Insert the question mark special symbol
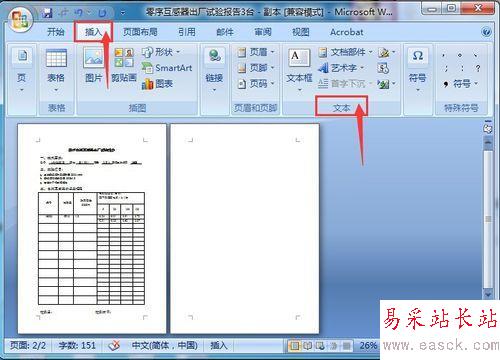Screen dimensions: 500x360 (x=478, y=68)
